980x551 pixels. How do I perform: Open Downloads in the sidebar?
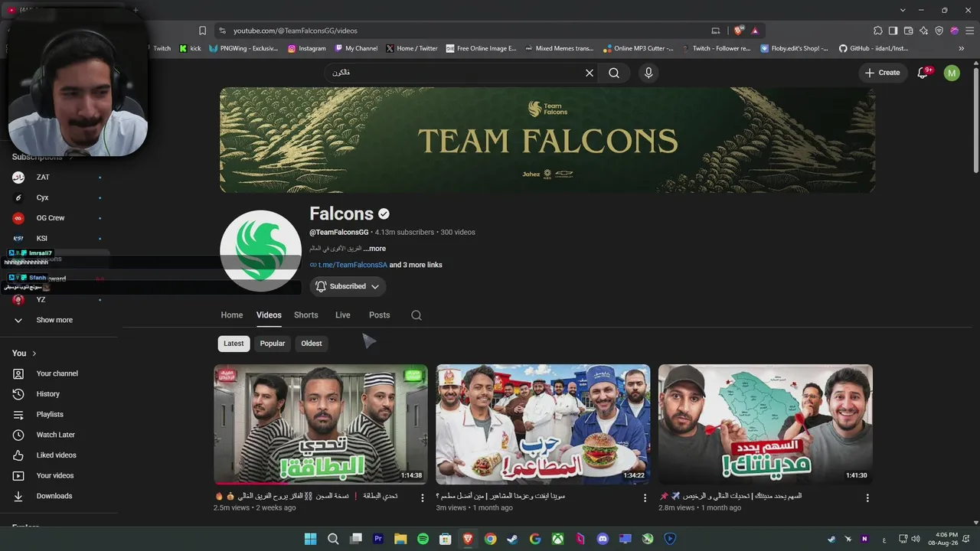(54, 496)
